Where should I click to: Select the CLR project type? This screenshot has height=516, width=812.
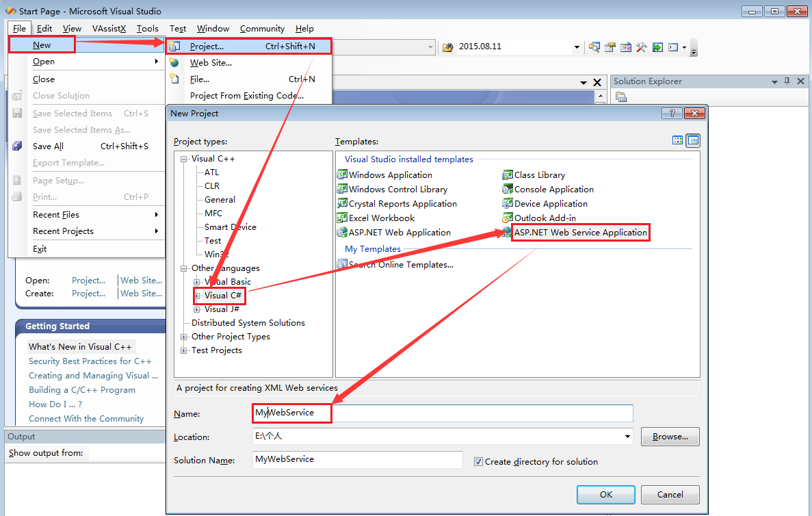click(x=212, y=186)
